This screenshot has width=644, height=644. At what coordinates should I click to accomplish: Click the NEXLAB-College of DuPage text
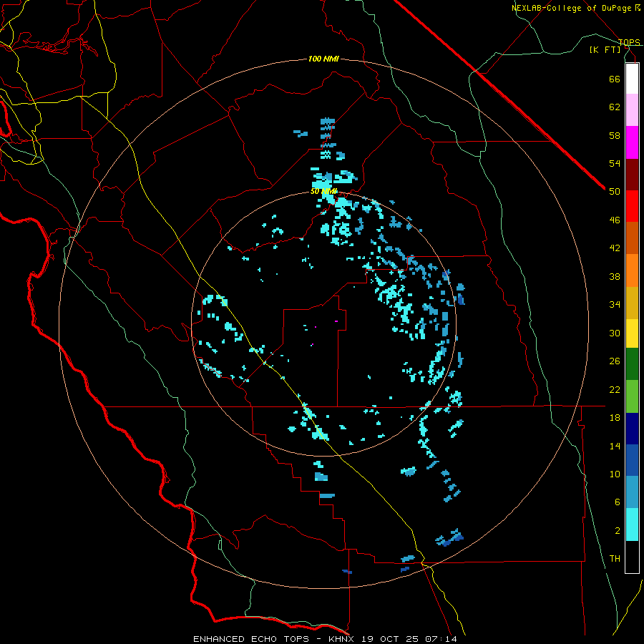click(571, 8)
